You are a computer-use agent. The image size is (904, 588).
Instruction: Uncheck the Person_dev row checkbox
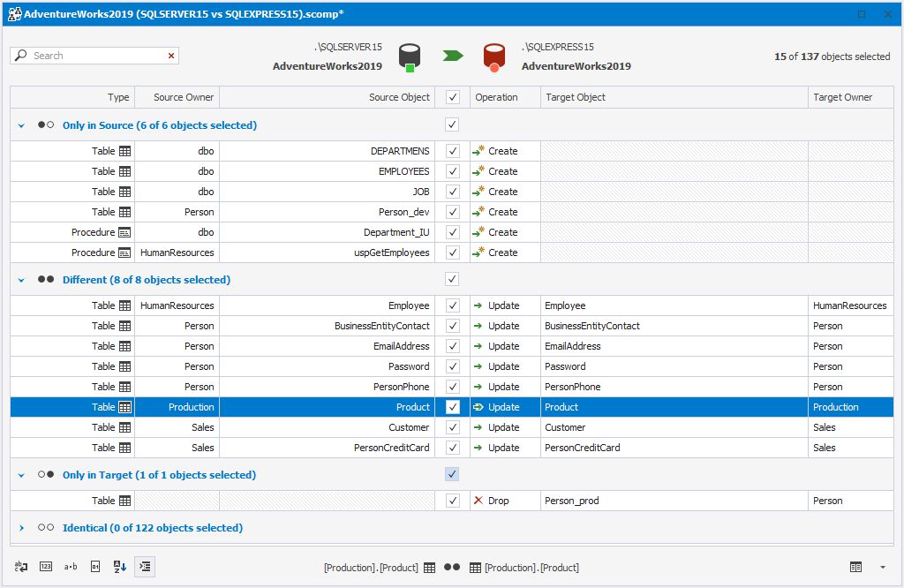point(453,212)
